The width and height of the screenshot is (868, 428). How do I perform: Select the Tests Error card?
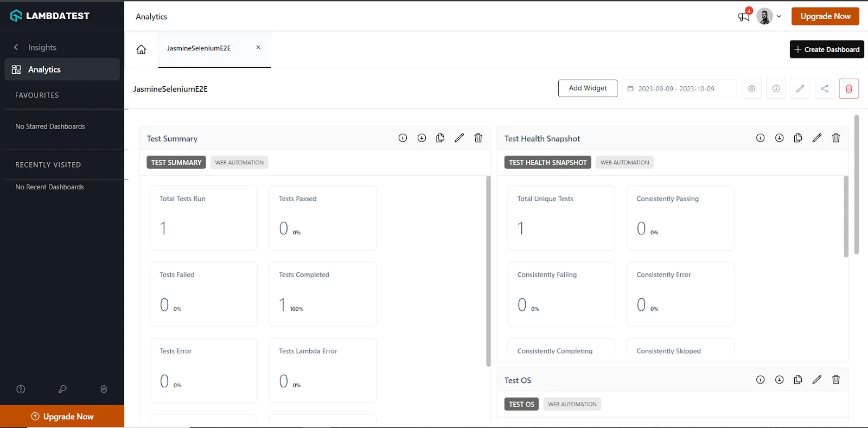pyautogui.click(x=203, y=370)
